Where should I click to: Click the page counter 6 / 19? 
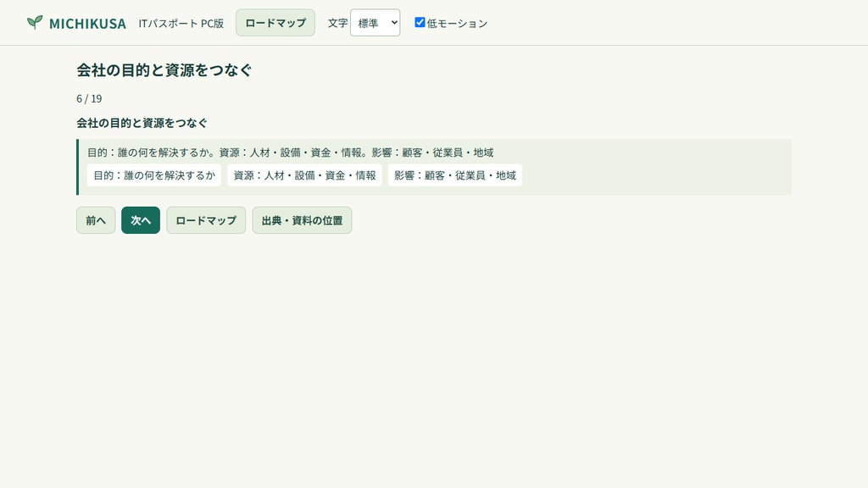click(89, 98)
